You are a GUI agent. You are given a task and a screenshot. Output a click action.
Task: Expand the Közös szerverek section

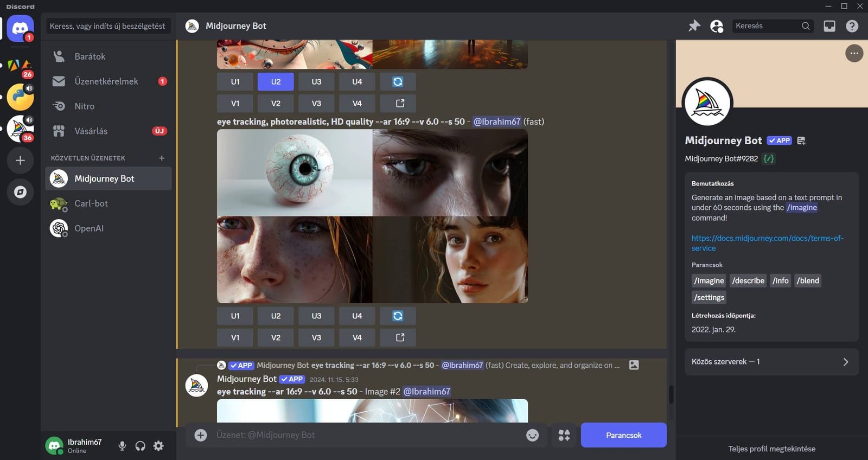(771, 362)
